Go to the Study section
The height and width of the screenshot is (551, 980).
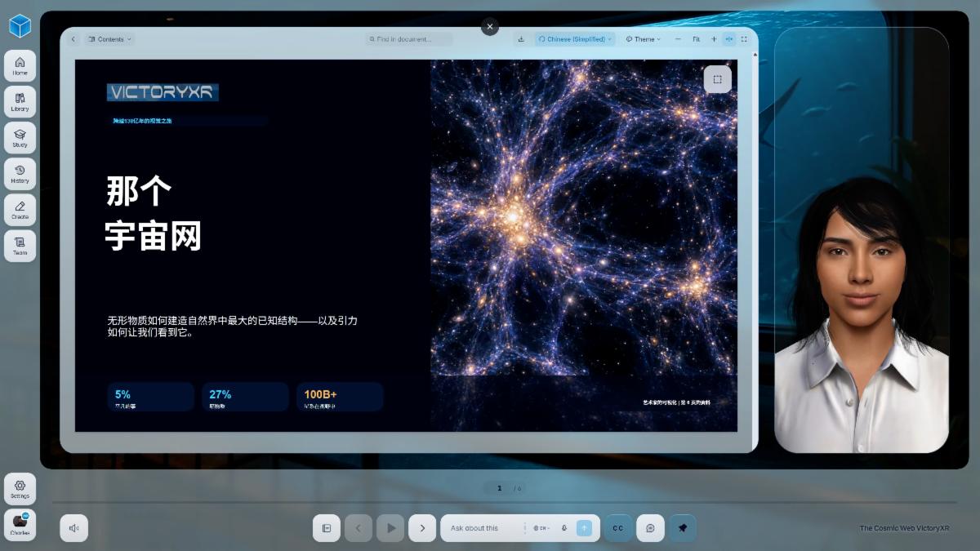click(x=20, y=137)
